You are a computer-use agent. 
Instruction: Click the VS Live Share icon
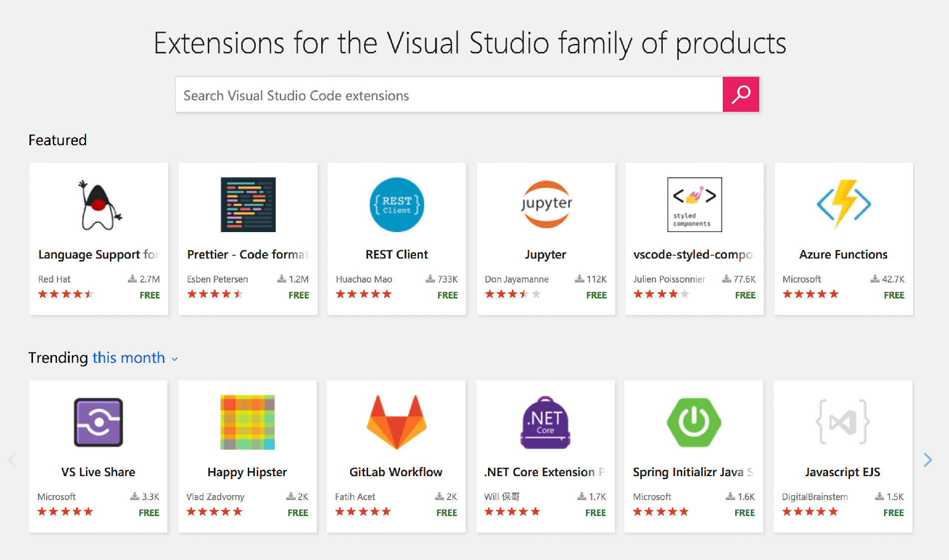coord(98,422)
